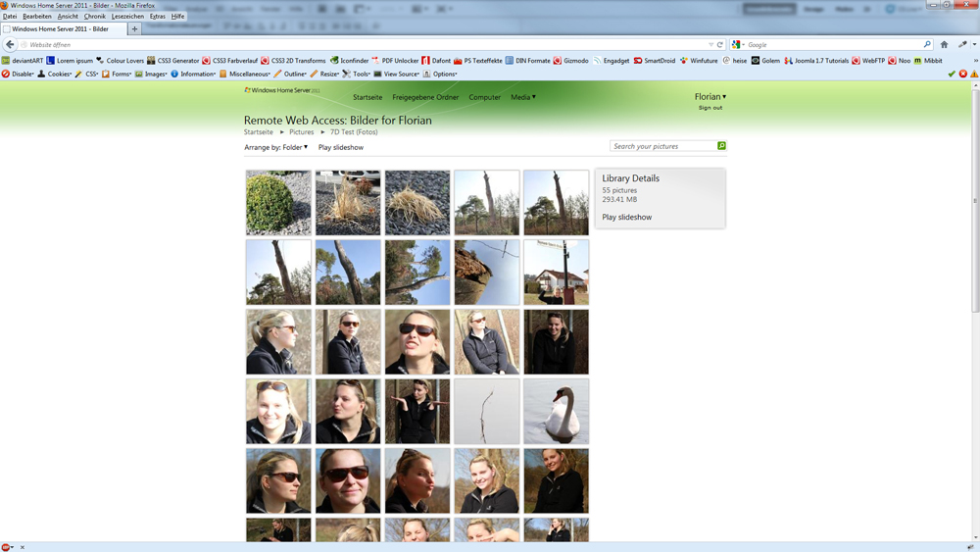The image size is (980, 552).
Task: Open the Florian user dropdown
Action: tap(710, 97)
